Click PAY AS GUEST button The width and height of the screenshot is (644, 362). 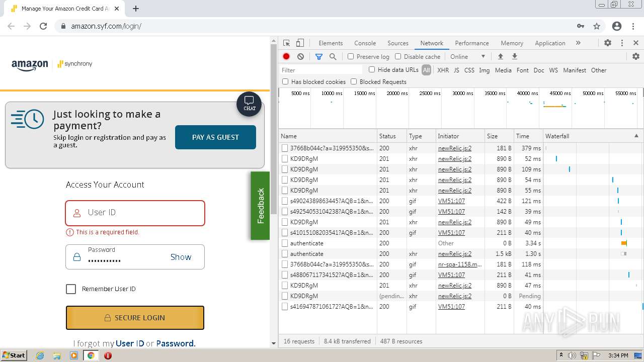click(x=215, y=137)
